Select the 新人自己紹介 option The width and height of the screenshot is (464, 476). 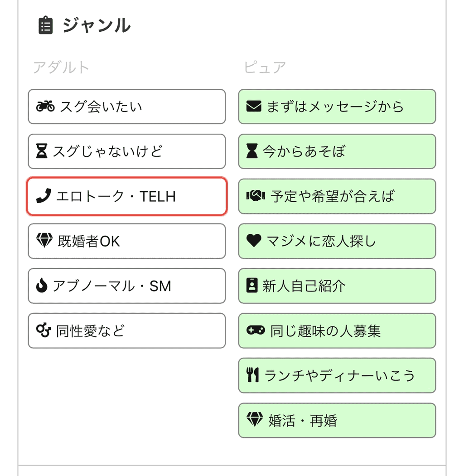pos(337,286)
